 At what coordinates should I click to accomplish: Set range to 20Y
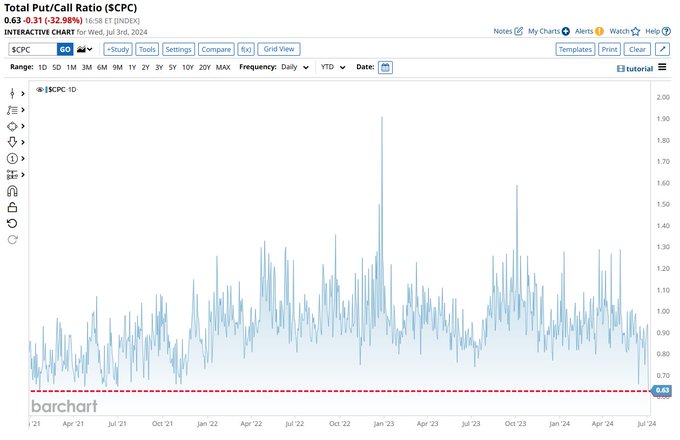(x=204, y=68)
